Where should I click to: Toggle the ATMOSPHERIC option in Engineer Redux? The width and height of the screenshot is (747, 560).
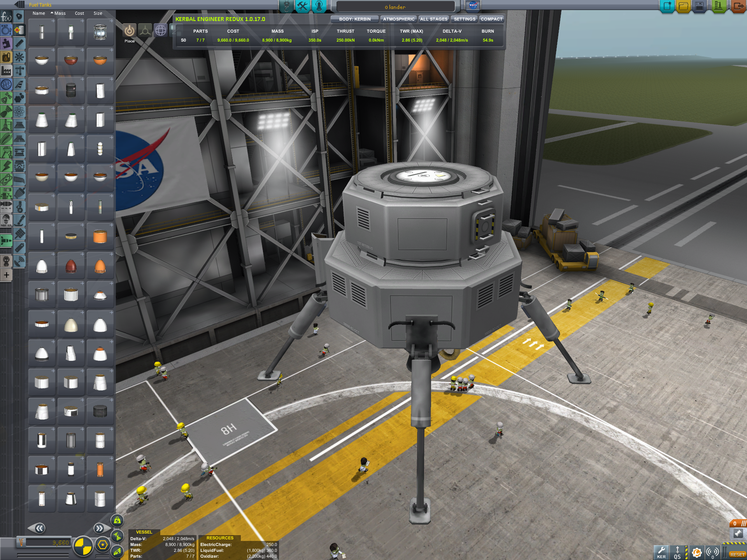point(398,19)
